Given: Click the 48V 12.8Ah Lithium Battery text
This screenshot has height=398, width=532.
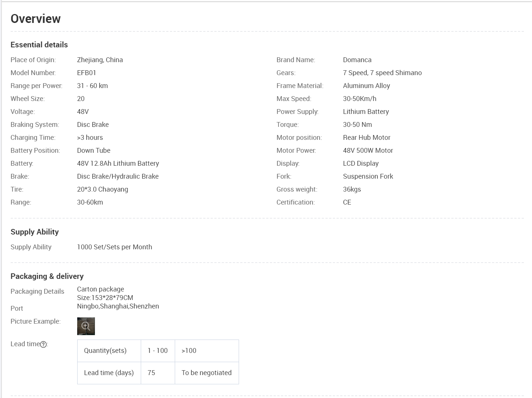Looking at the screenshot, I should tap(118, 163).
